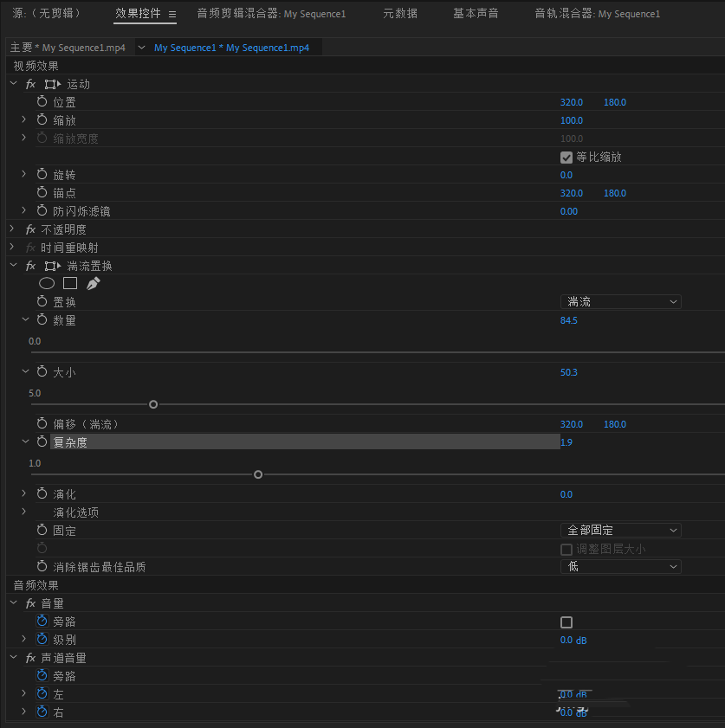Viewport: 725px width, 728px height.
Task: Switch to the 基本声音 tab
Action: (x=476, y=14)
